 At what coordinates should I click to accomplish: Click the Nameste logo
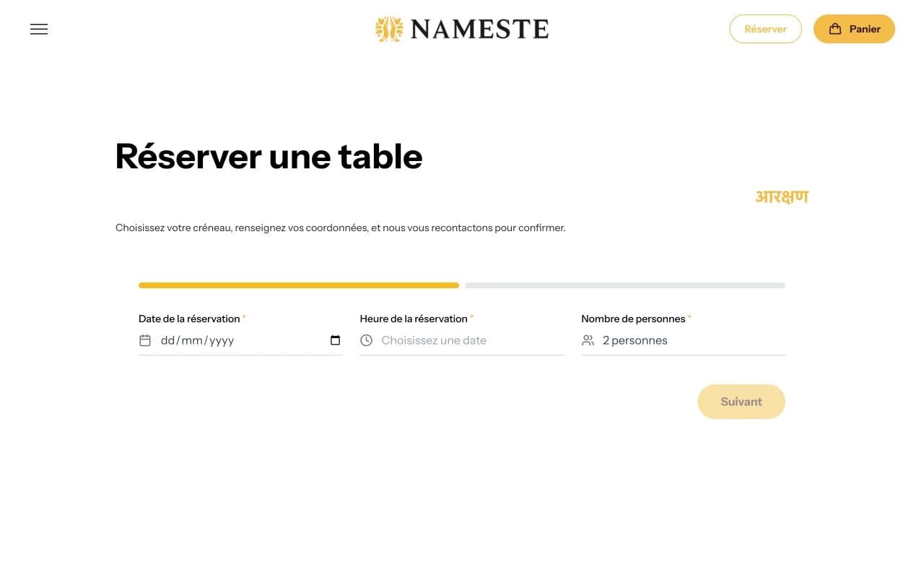pos(462,29)
